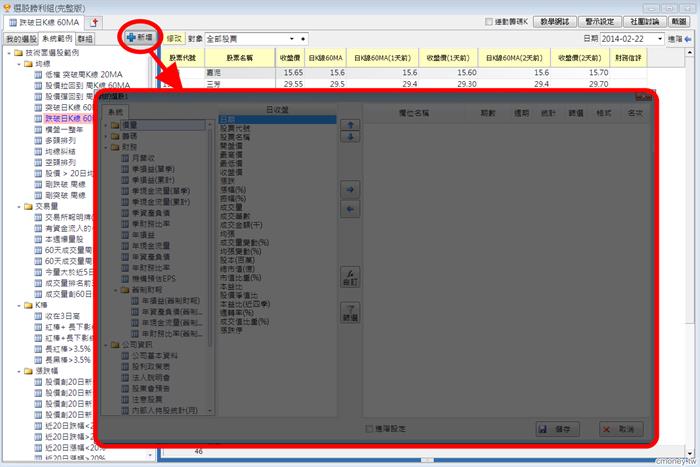Switch to the 我的選股 tab
This screenshot has height=467, width=700.
coord(21,39)
